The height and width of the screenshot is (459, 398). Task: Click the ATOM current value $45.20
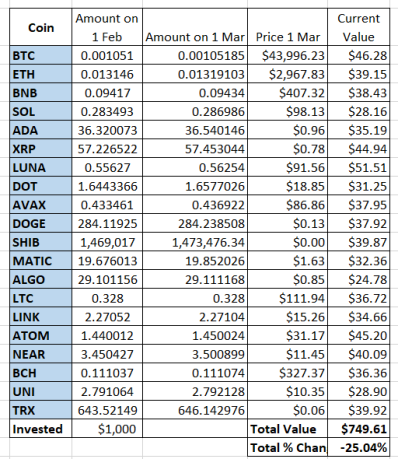point(359,335)
